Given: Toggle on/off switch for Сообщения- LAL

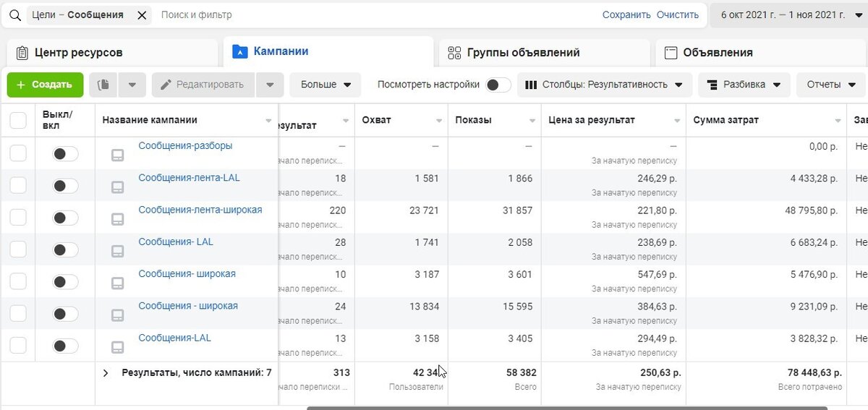Looking at the screenshot, I should pos(65,249).
